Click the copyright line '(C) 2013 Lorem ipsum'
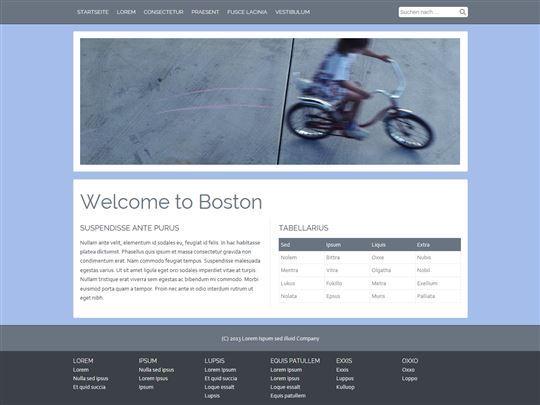 tap(270, 339)
